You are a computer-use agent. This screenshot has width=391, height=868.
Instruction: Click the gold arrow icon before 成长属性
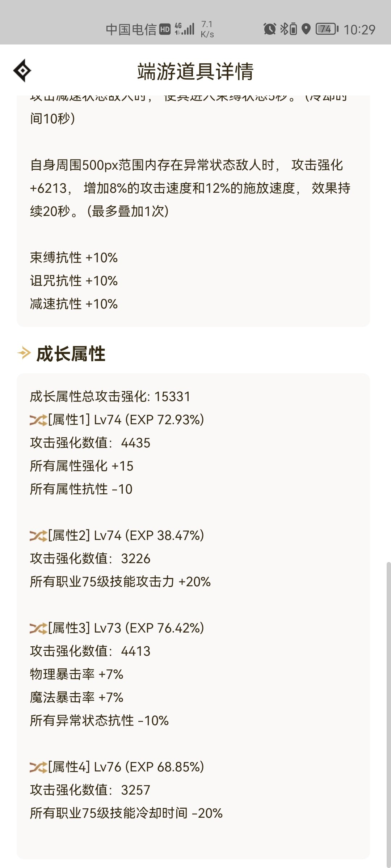pyautogui.click(x=24, y=353)
